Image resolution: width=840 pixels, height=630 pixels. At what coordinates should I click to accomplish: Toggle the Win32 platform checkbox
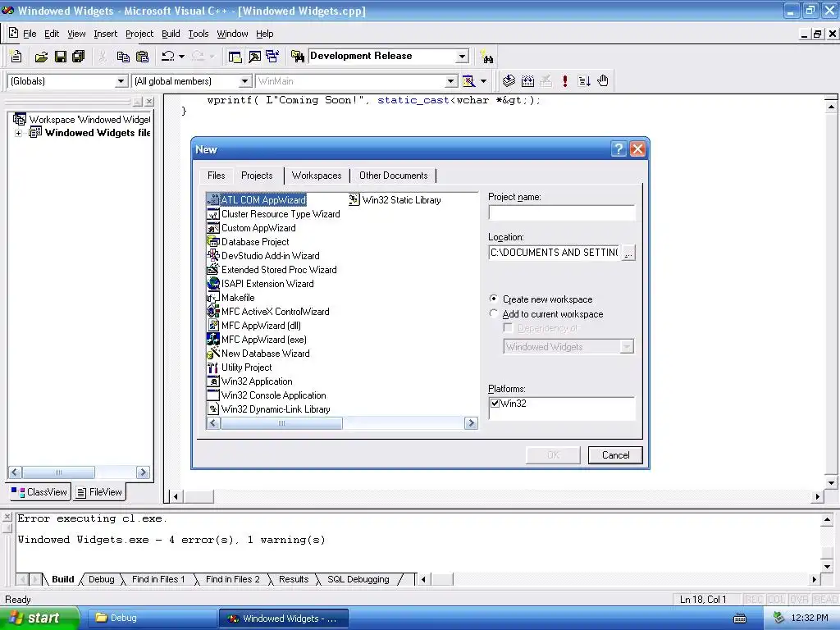click(495, 404)
